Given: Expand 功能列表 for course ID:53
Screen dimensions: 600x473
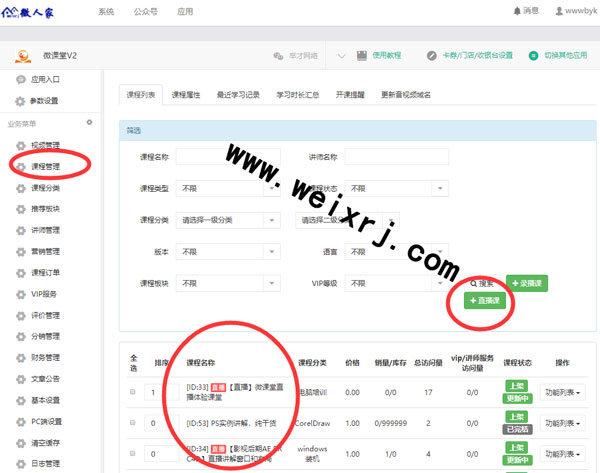Looking at the screenshot, I should tap(562, 423).
